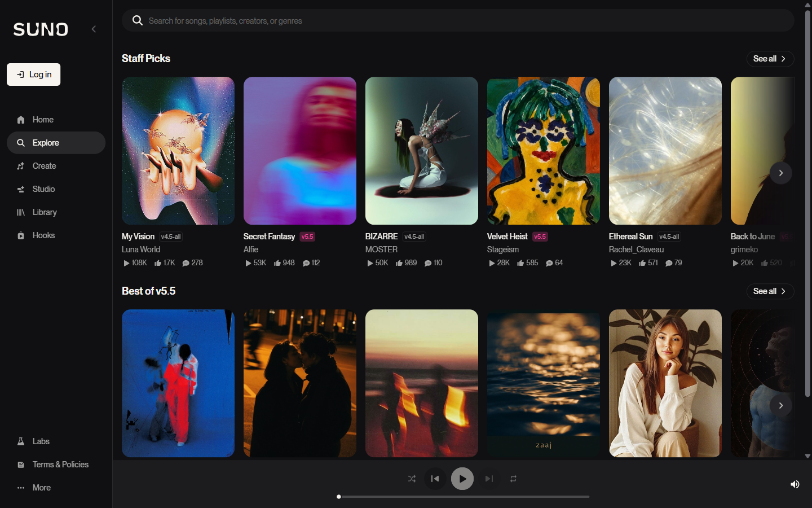The width and height of the screenshot is (812, 508).
Task: Show next Best of v5.5 with arrow
Action: click(781, 405)
